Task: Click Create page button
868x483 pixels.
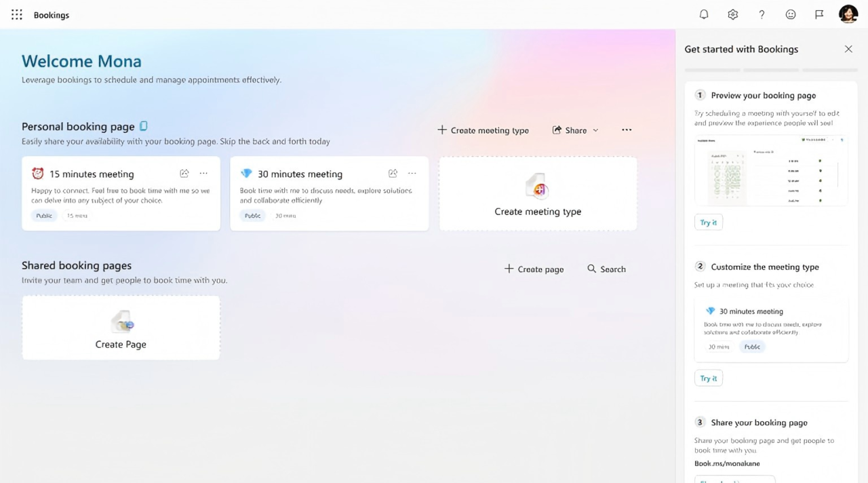Action: coord(534,269)
